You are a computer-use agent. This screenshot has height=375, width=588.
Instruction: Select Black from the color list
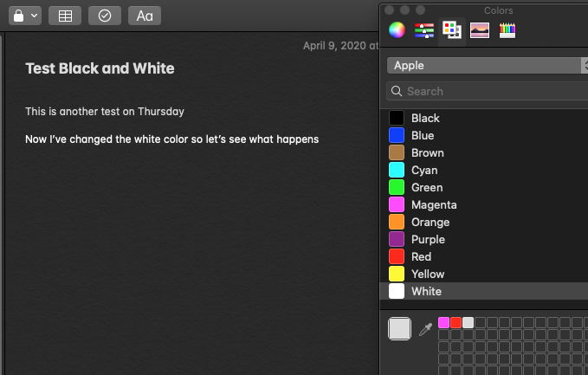coord(425,118)
